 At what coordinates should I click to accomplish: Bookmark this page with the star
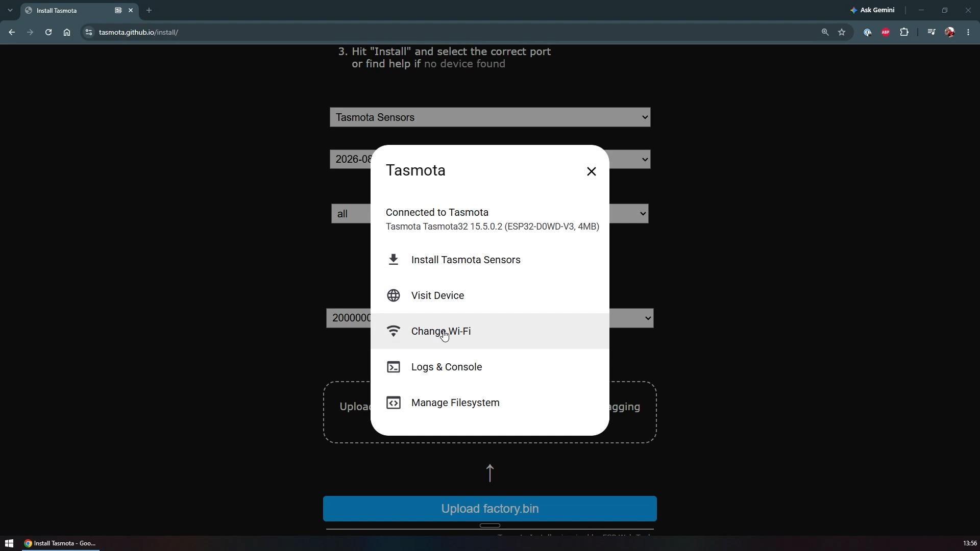(842, 32)
